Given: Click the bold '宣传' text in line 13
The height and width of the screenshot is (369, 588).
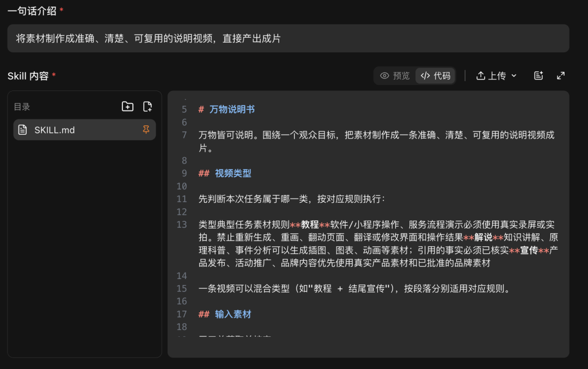Looking at the screenshot, I should [x=529, y=250].
